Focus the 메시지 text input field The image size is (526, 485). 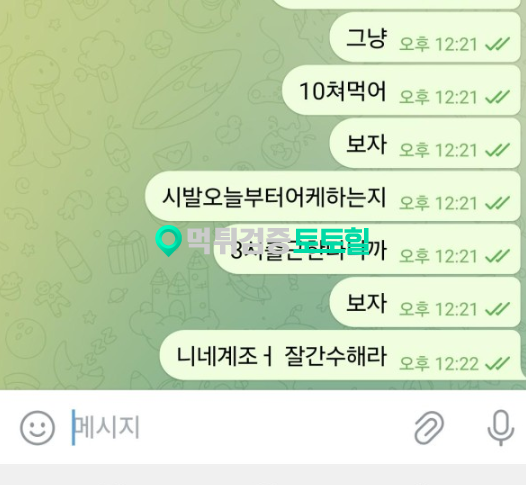point(235,428)
